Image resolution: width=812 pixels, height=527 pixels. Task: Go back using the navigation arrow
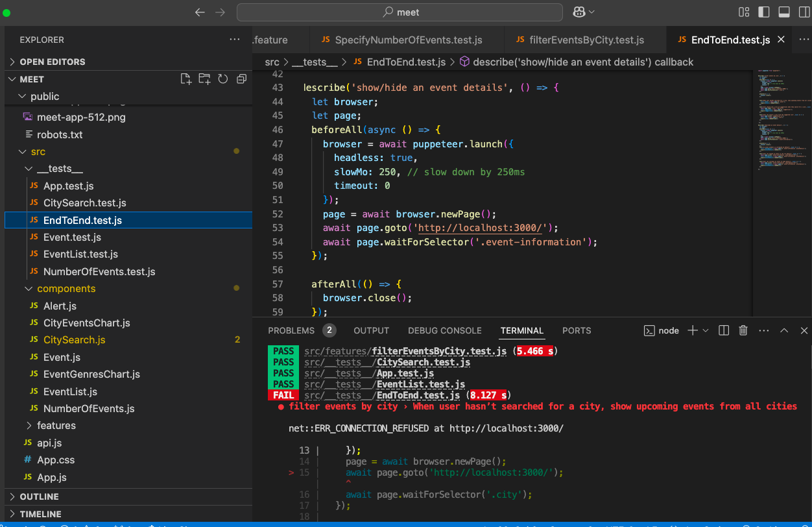click(x=200, y=12)
